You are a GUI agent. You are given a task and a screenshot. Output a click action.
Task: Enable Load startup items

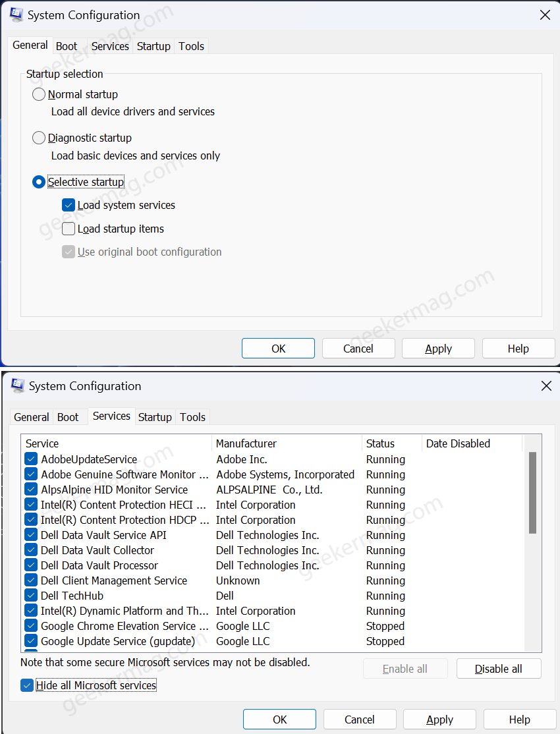(x=69, y=229)
